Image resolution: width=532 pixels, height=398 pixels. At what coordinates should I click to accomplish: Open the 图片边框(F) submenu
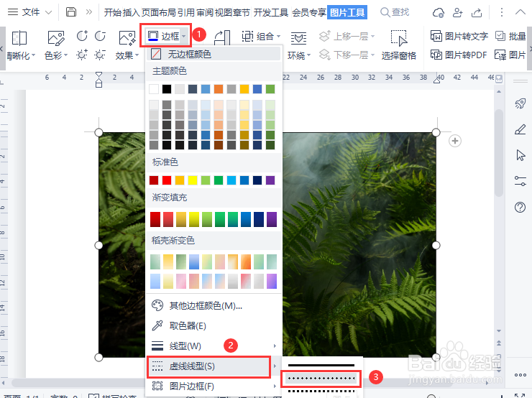click(x=214, y=386)
